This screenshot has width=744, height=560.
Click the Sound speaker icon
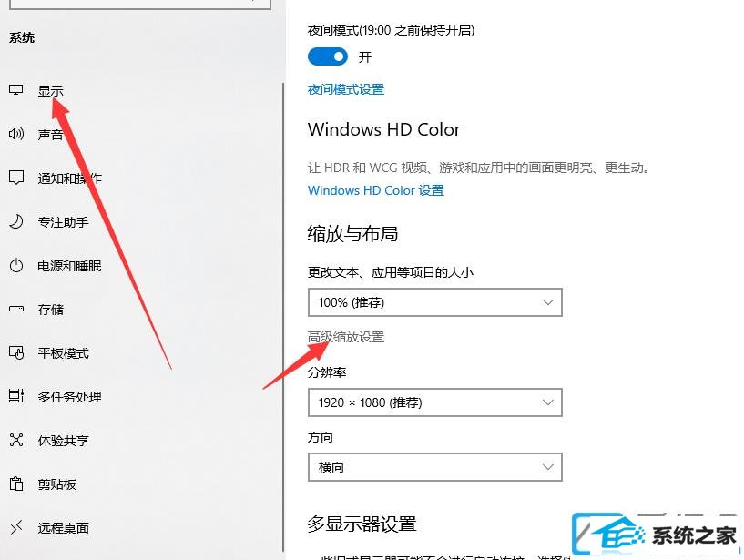pyautogui.click(x=16, y=134)
